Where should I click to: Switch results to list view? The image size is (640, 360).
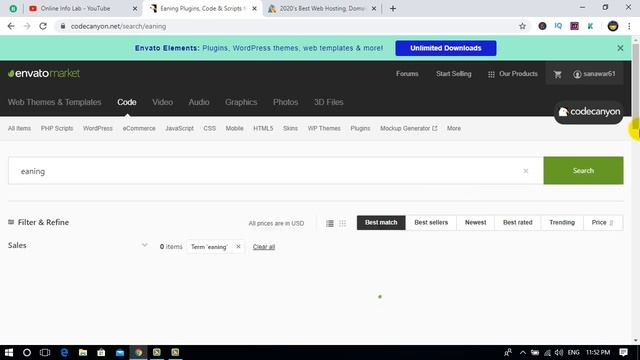click(330, 223)
